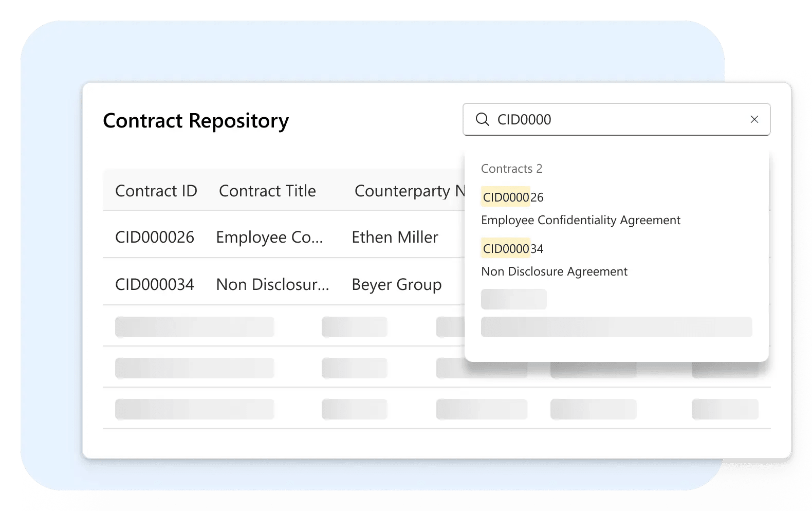The width and height of the screenshot is (812, 511).
Task: Sort by Contract Title column header
Action: pos(267,191)
